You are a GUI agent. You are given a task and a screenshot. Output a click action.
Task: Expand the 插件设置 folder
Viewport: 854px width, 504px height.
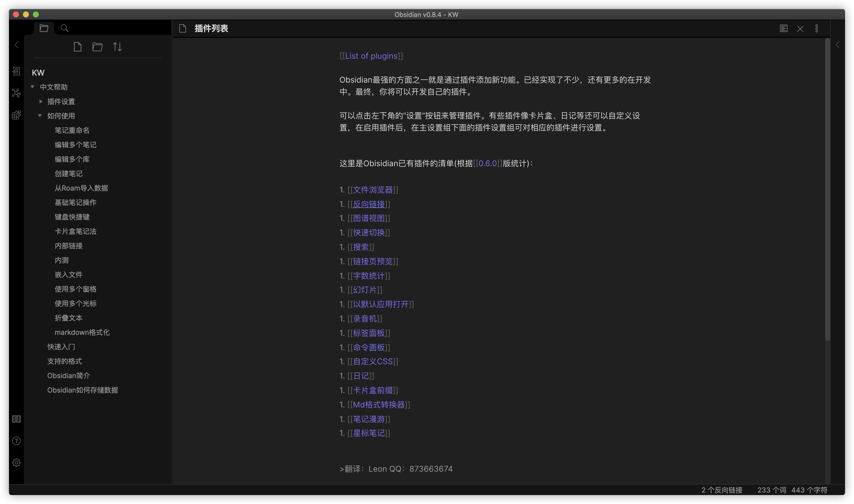pos(41,101)
